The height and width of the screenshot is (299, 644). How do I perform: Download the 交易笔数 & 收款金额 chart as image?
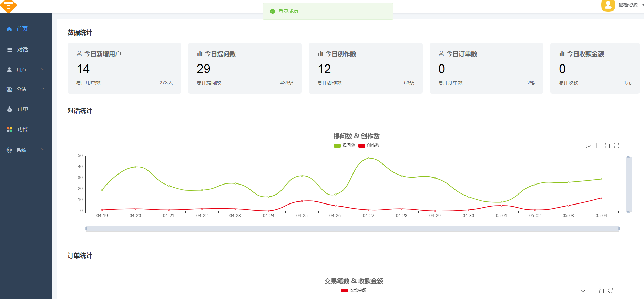[x=583, y=291]
